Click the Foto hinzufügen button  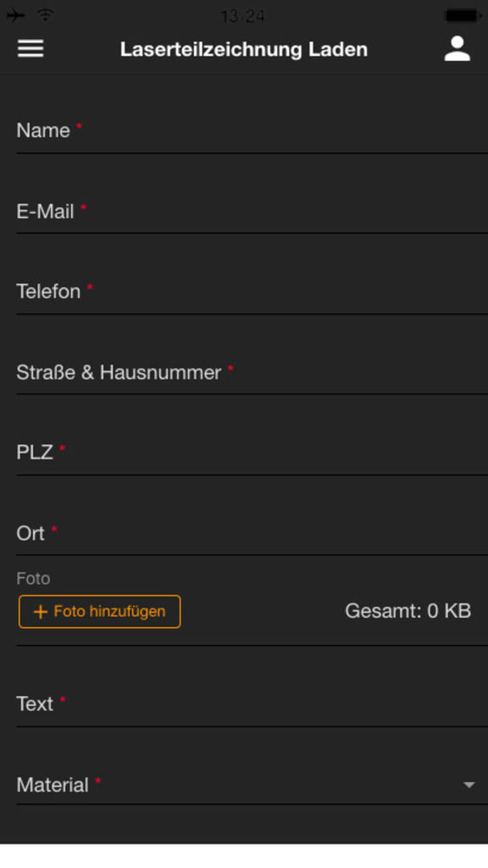pyautogui.click(x=100, y=612)
